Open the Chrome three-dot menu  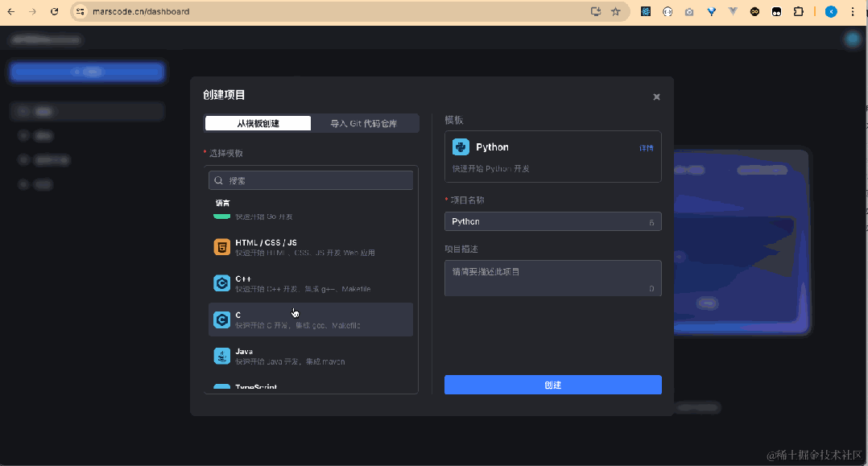(853, 11)
